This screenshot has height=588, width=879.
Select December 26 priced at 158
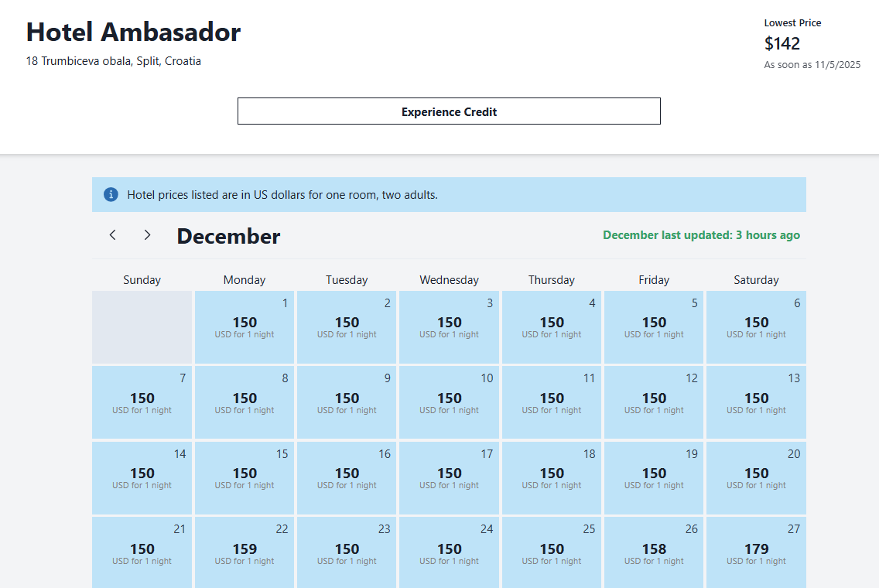pyautogui.click(x=654, y=552)
